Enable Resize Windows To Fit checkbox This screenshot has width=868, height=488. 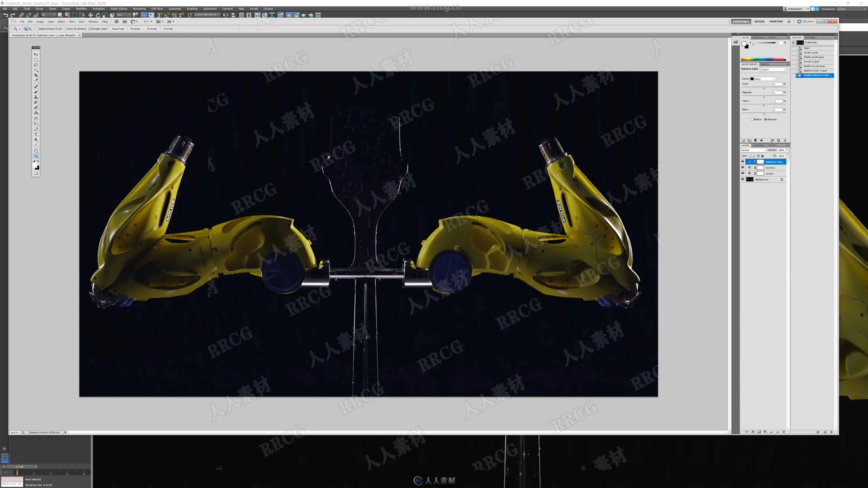pyautogui.click(x=37, y=29)
